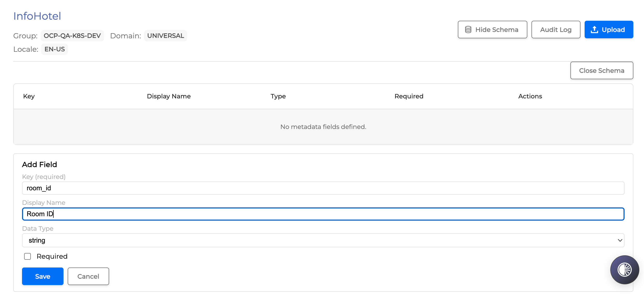Click the Data Type chevron arrow
This screenshot has height=304, width=644.
pyautogui.click(x=620, y=240)
